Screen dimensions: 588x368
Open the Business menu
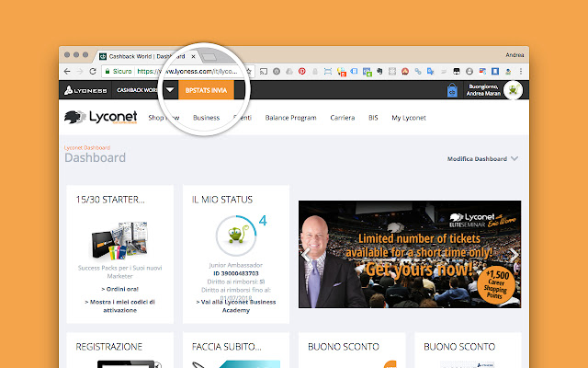[206, 118]
